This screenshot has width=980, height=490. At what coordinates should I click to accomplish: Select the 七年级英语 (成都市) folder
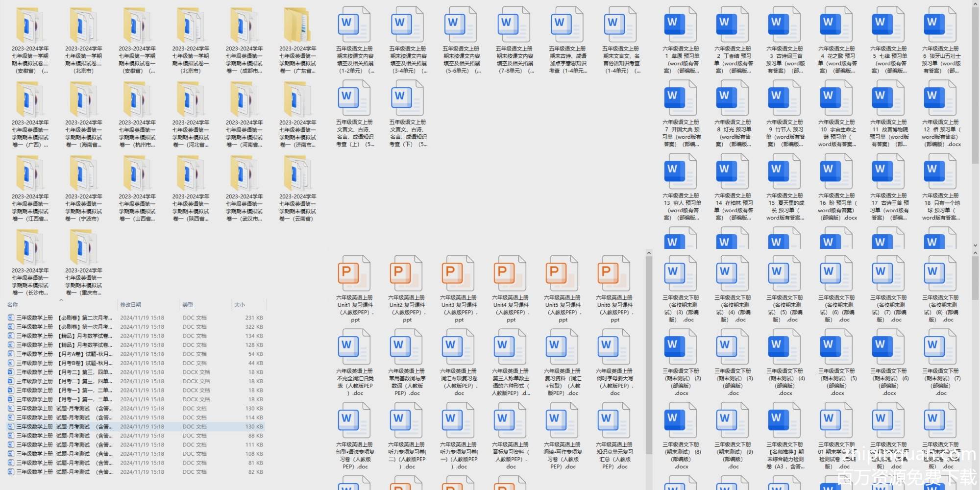(244, 41)
